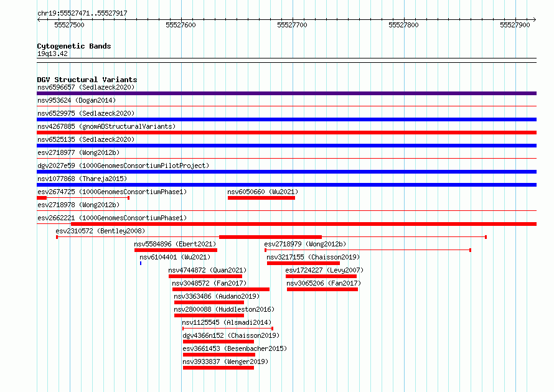
Task: Select the red bar under nsv3048572
Action: 221,289
